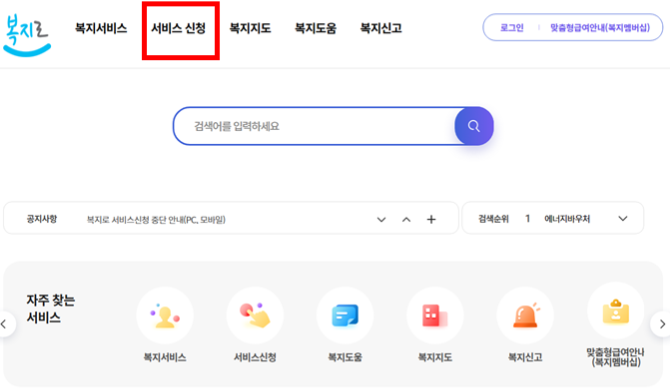
Task: Open the 복지로 서비스신청 중단 안내 notice
Action: pos(156,220)
